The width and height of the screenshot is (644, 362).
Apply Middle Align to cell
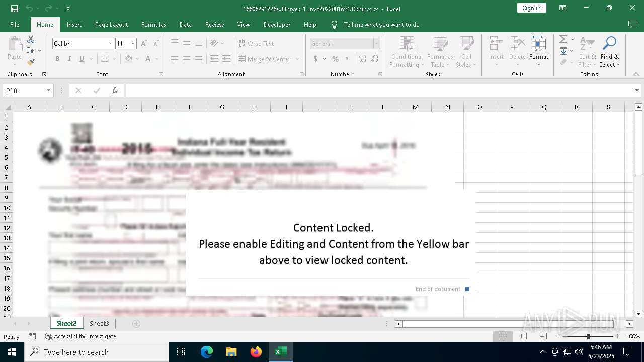[x=187, y=43]
